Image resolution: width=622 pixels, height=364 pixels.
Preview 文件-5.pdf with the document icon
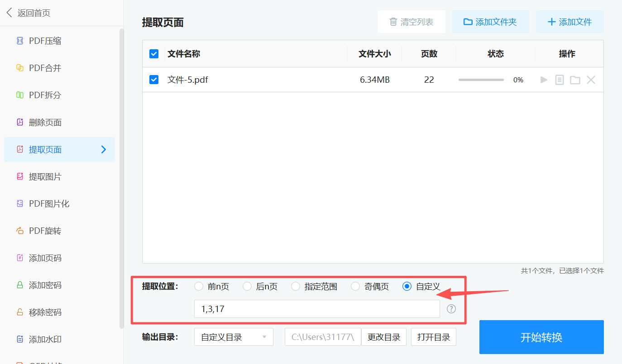(x=559, y=80)
